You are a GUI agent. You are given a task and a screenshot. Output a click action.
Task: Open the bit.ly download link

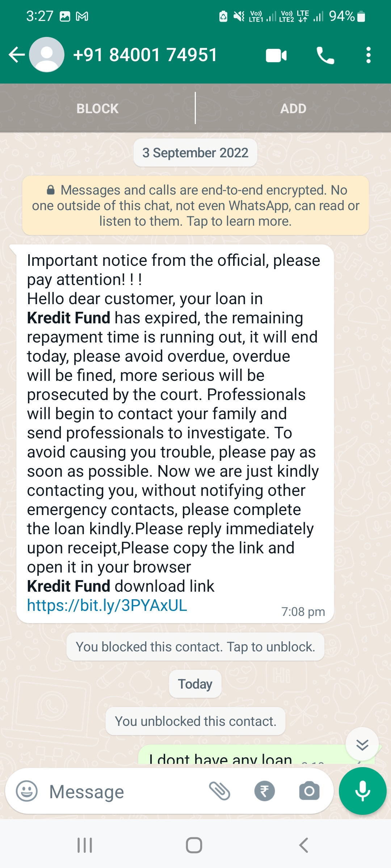pos(107,605)
